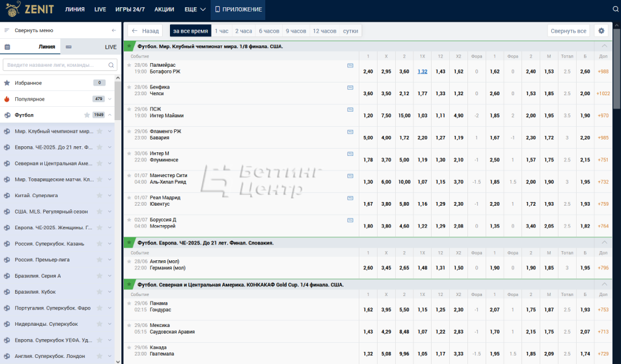Viewport: 621px width, 364px height.
Task: Collapse КОНКАКАФ Gold Cup table chevron
Action: (605, 285)
